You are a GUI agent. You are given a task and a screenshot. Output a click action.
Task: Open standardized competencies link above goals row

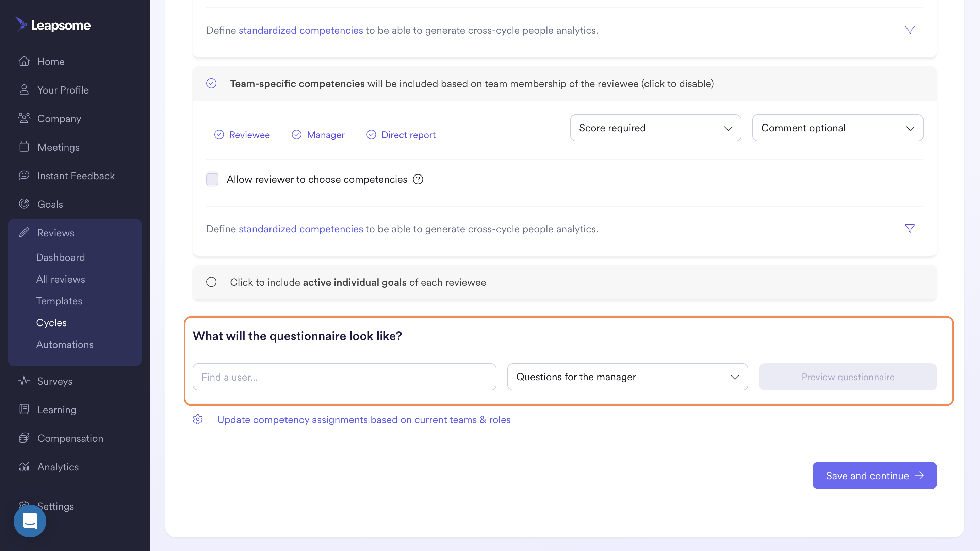(300, 229)
